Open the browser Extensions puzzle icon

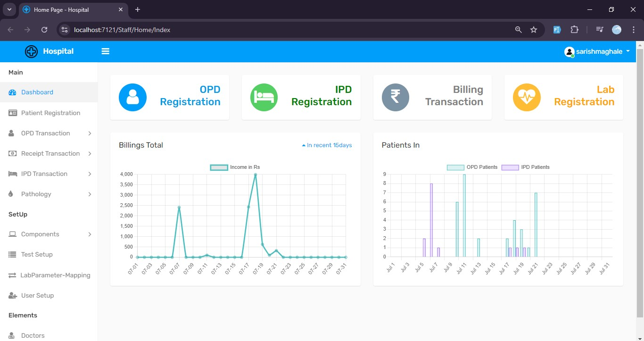[574, 30]
